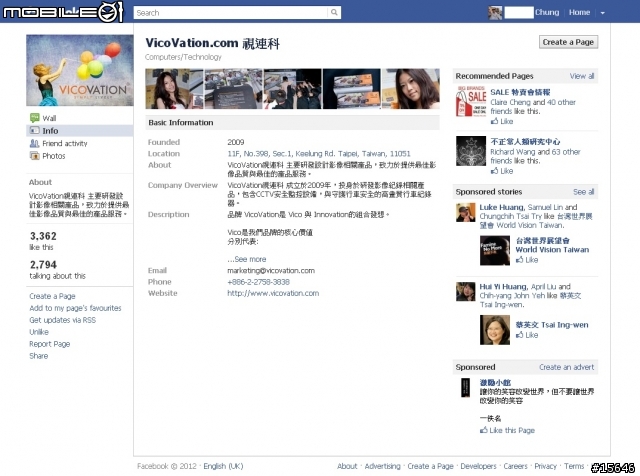Click View all in Recommended Pages
Screen dimensions: 640x476
tap(582, 76)
